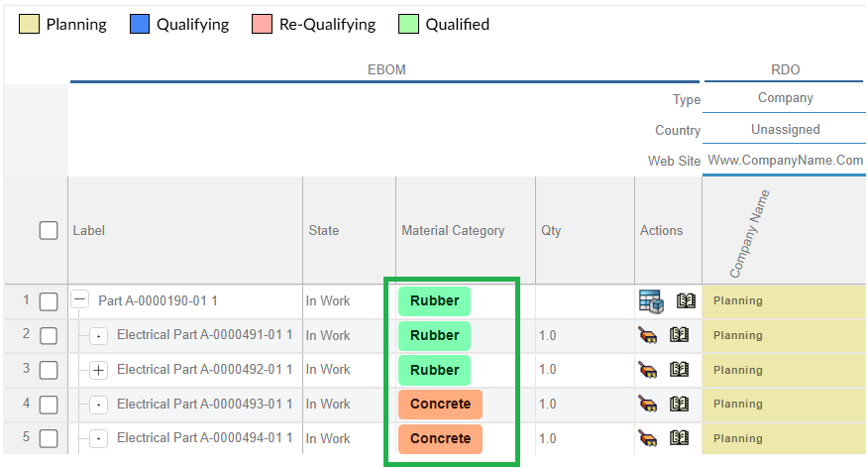The image size is (868, 468).
Task: Sort by Material Category column header
Action: (452, 231)
